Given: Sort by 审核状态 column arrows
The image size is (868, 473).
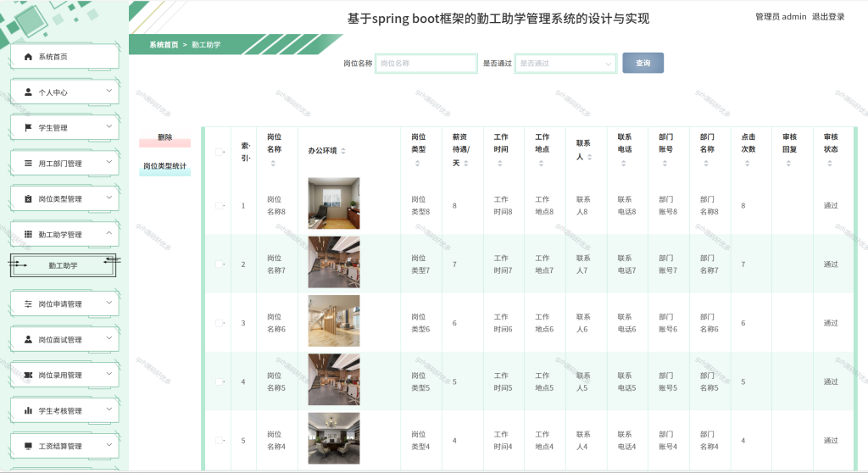Looking at the screenshot, I should [830, 164].
